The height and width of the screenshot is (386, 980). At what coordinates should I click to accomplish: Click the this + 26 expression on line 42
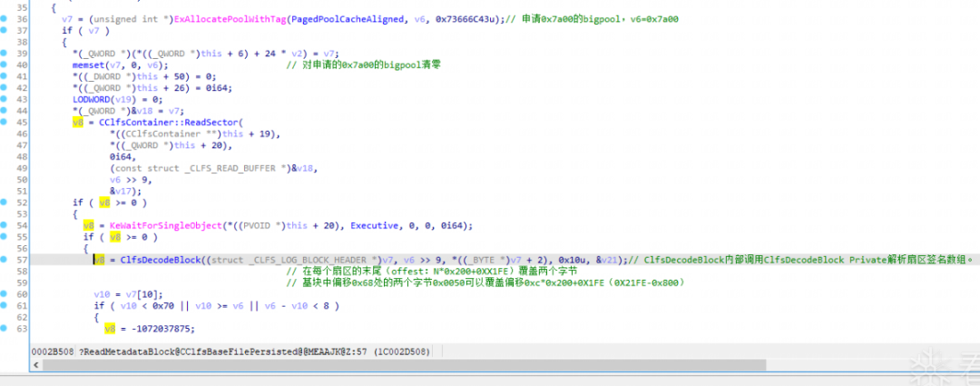160,87
